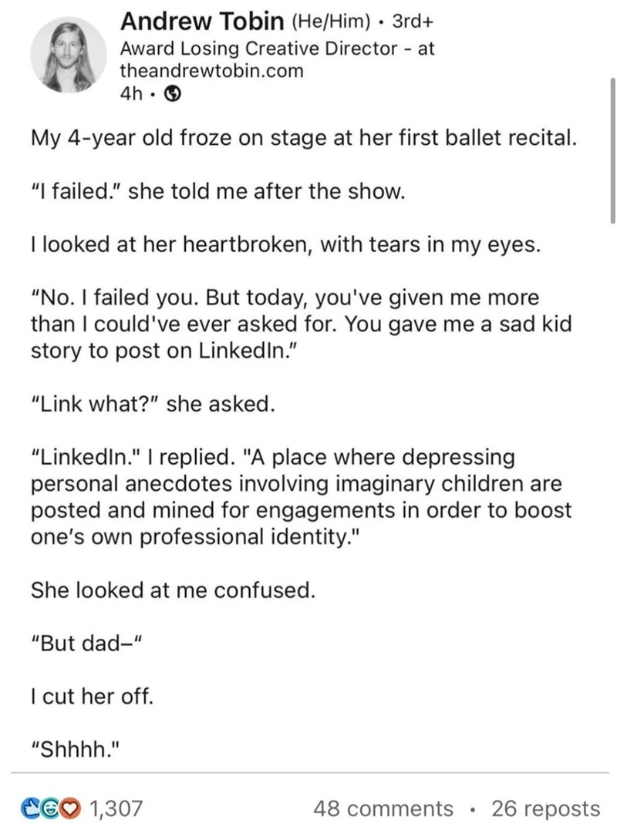Select the red heart Love reaction icon
Screen dimensions: 617x840
[69, 808]
